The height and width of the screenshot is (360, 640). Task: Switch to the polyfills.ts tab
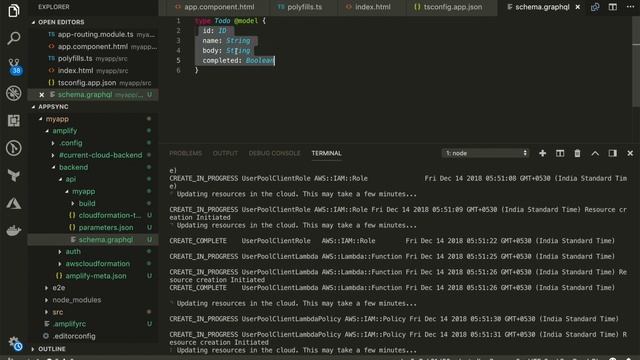pos(300,7)
